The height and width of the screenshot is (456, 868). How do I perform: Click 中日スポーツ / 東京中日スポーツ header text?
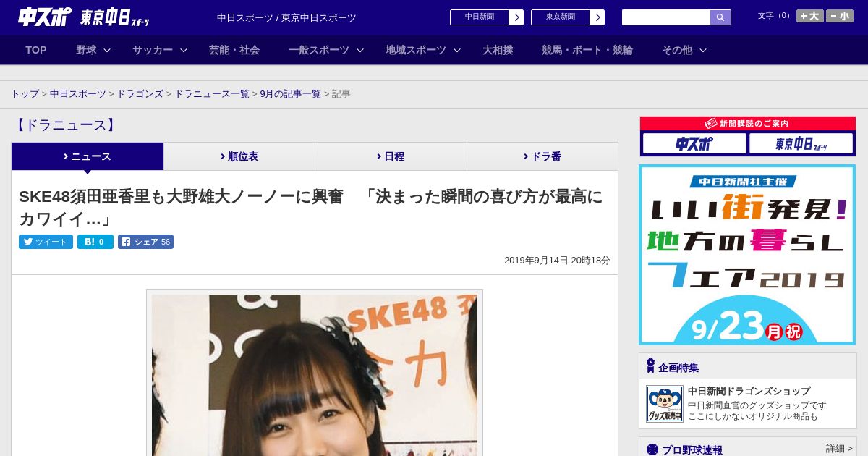point(286,18)
